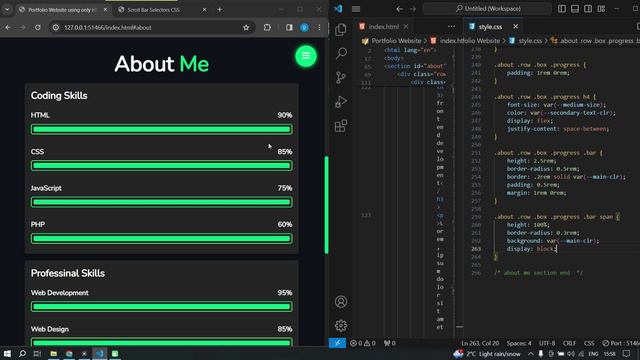Open a new browser tab

(220, 9)
